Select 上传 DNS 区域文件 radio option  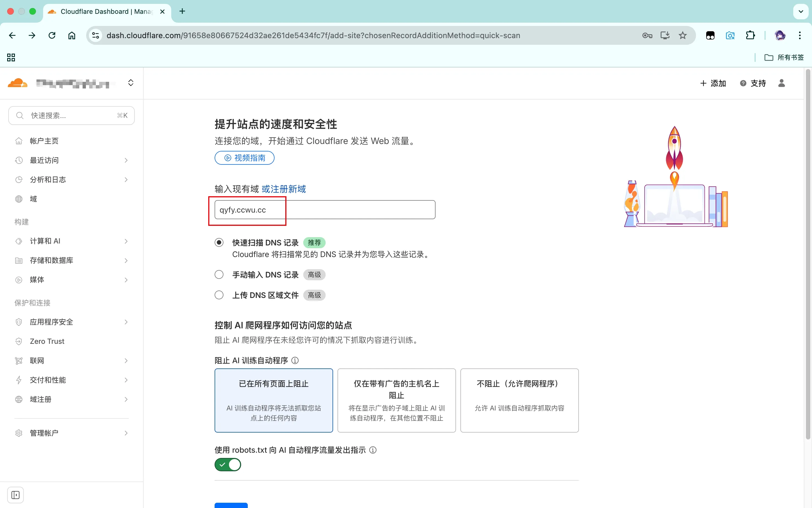click(219, 295)
